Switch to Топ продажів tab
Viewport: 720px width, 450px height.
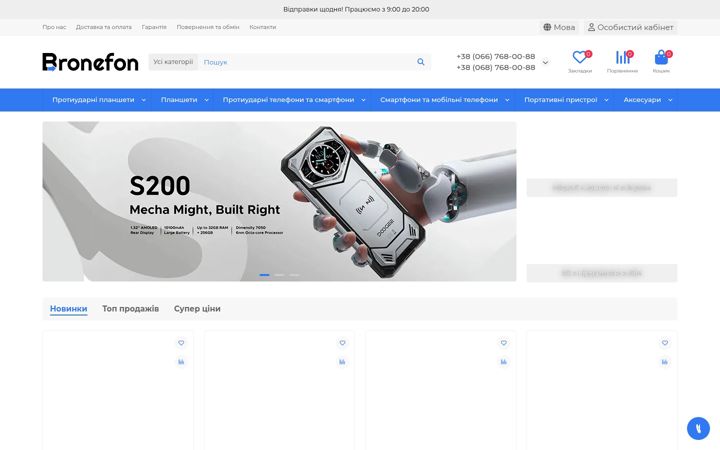pyautogui.click(x=130, y=309)
